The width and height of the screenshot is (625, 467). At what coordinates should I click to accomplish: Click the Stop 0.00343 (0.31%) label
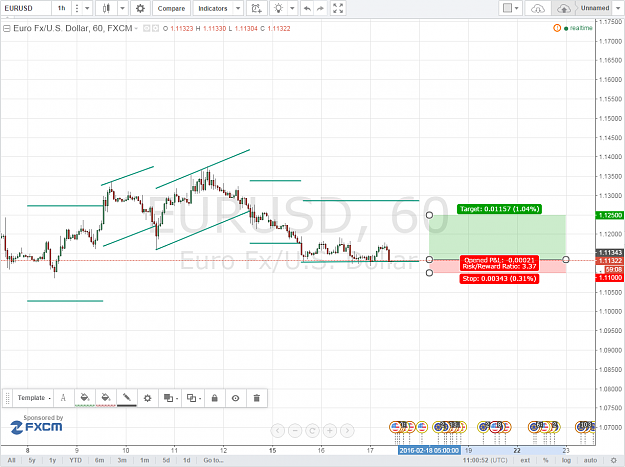click(x=499, y=279)
